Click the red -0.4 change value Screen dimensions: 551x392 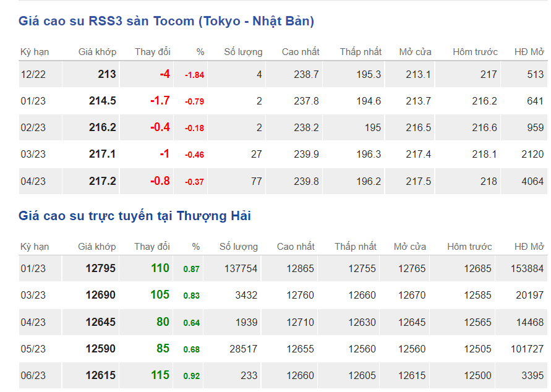pos(160,127)
